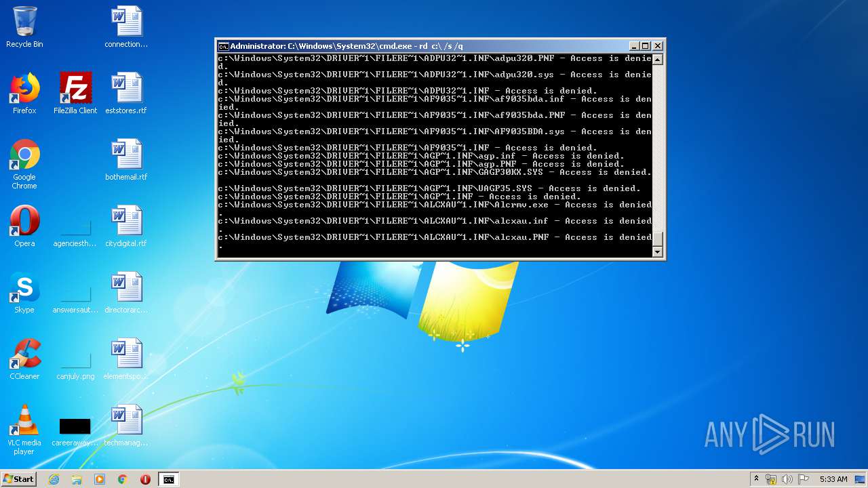The image size is (868, 488).
Task: Launch Firefox from the desktop
Action: tap(24, 94)
